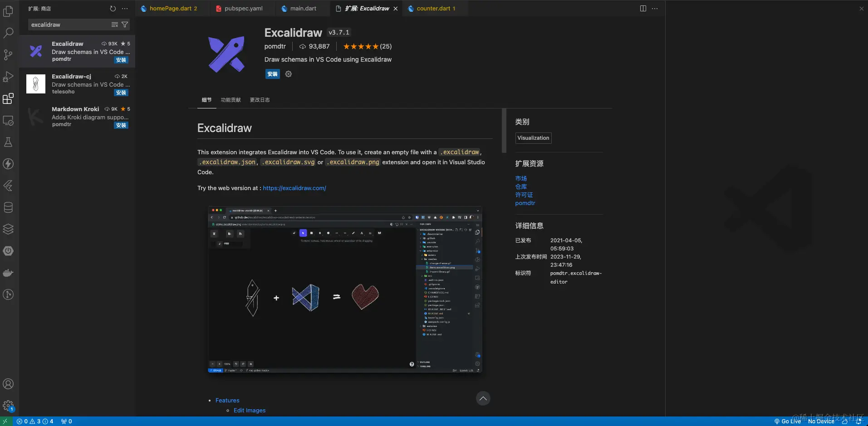The width and height of the screenshot is (868, 426).
Task: Click the version badge v3.7.1
Action: (339, 32)
